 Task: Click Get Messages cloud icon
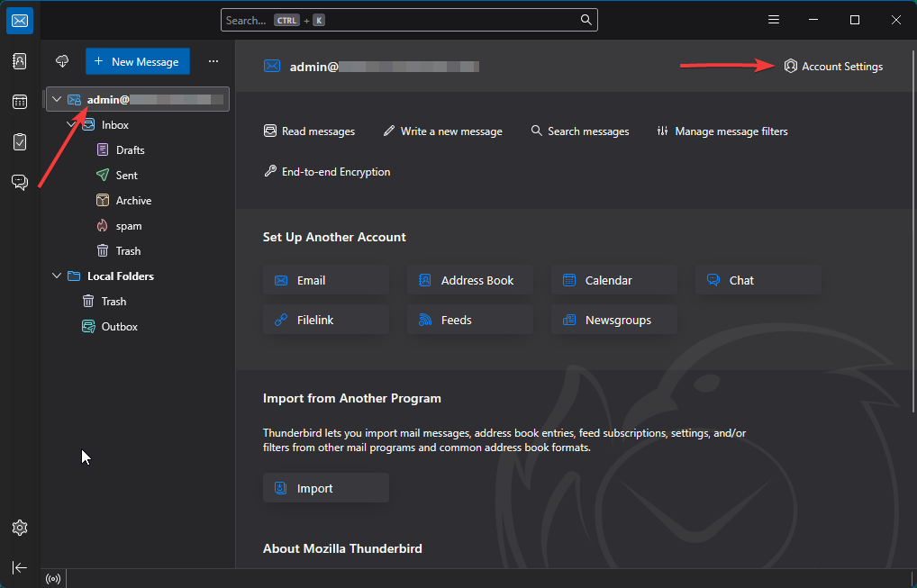pyautogui.click(x=62, y=61)
